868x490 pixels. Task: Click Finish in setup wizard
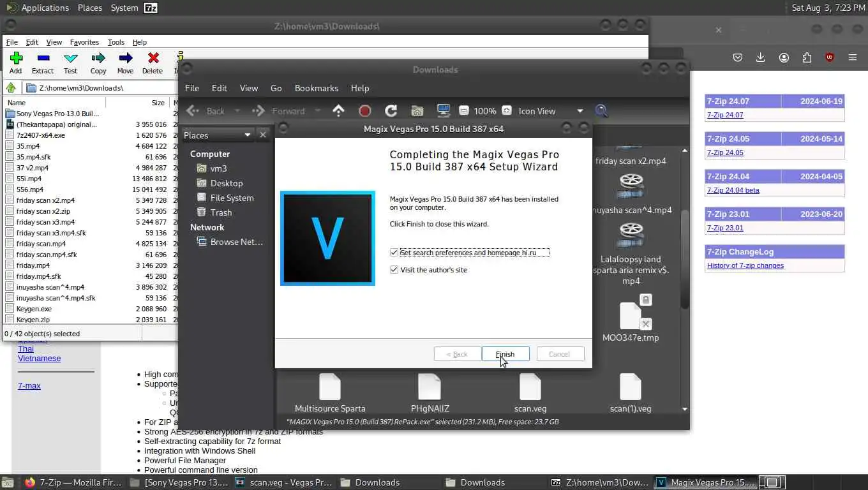(x=505, y=354)
